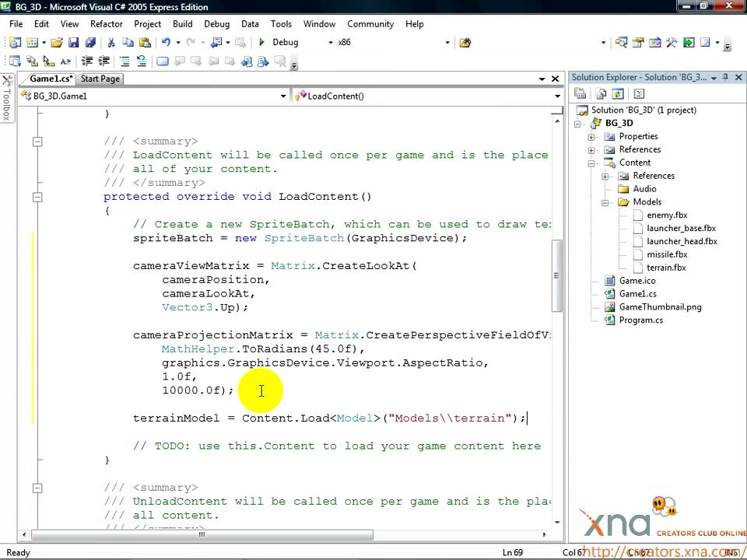
Task: Collapse the Content node
Action: (591, 163)
